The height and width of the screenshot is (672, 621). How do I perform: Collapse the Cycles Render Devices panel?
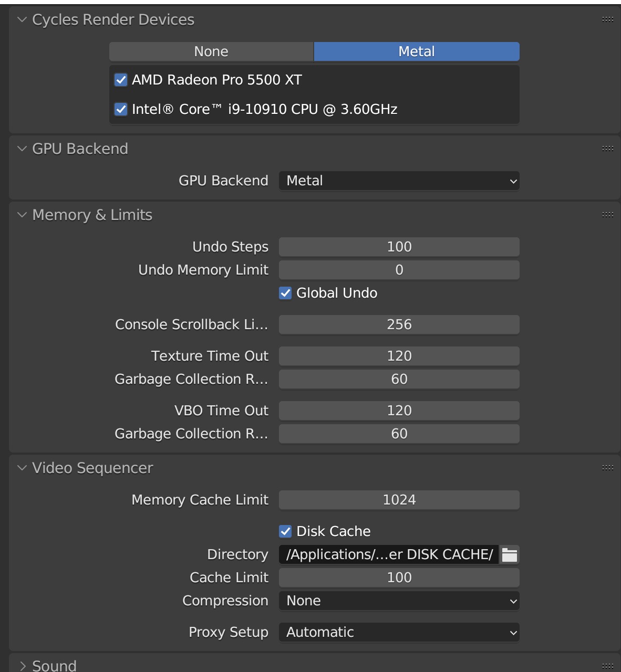coord(22,19)
